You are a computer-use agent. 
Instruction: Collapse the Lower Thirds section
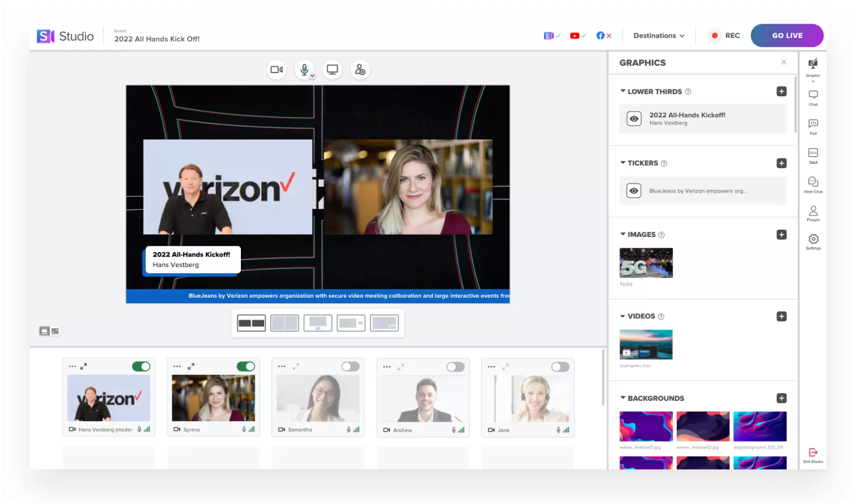[x=623, y=91]
